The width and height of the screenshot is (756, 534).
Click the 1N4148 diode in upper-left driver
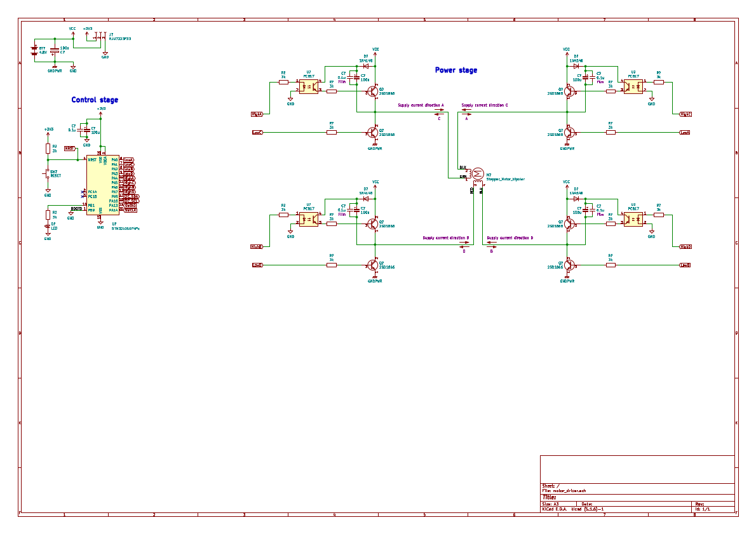(x=367, y=67)
